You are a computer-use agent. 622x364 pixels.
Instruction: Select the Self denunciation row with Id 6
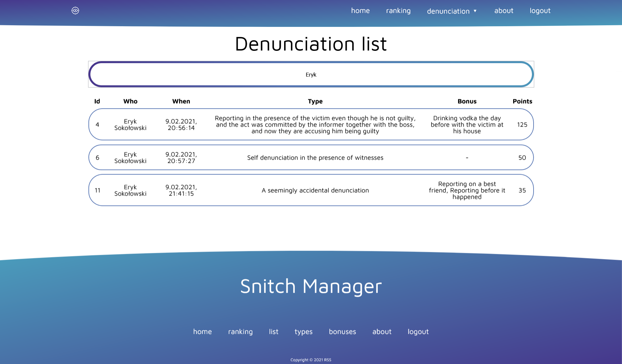pyautogui.click(x=311, y=158)
